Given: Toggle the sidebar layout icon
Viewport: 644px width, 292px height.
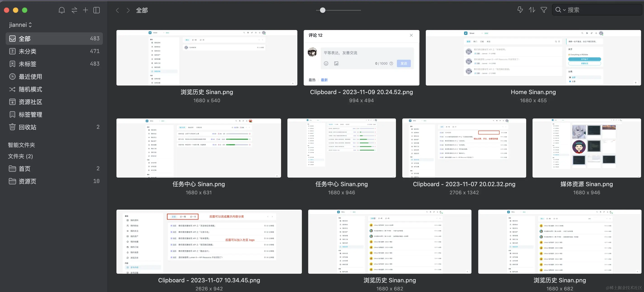Looking at the screenshot, I should (97, 10).
